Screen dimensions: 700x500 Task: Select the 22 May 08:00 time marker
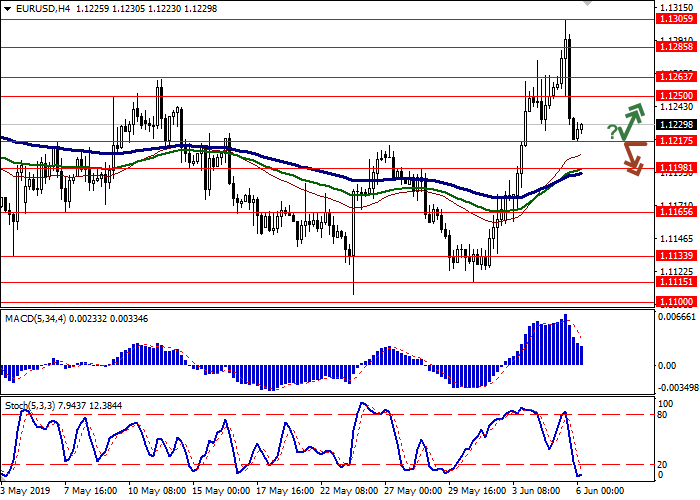coord(352,492)
